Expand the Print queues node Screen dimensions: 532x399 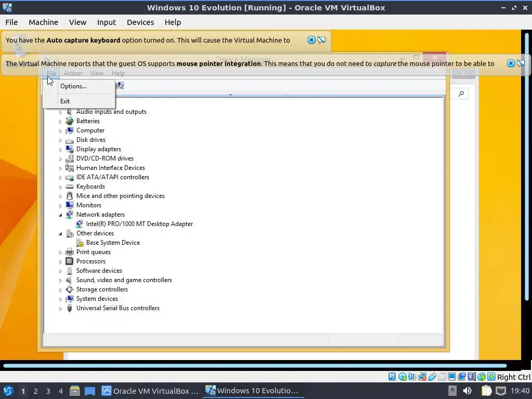tap(60, 252)
